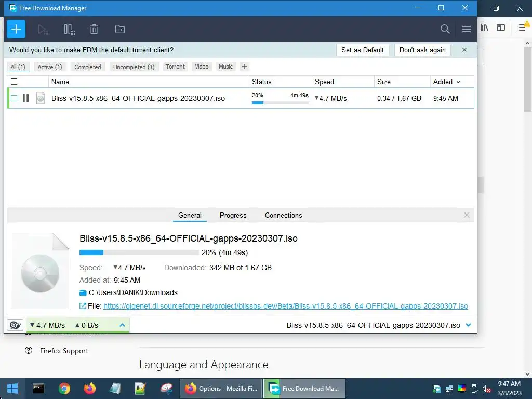Click Don't ask again button
This screenshot has height=399, width=532.
point(422,50)
